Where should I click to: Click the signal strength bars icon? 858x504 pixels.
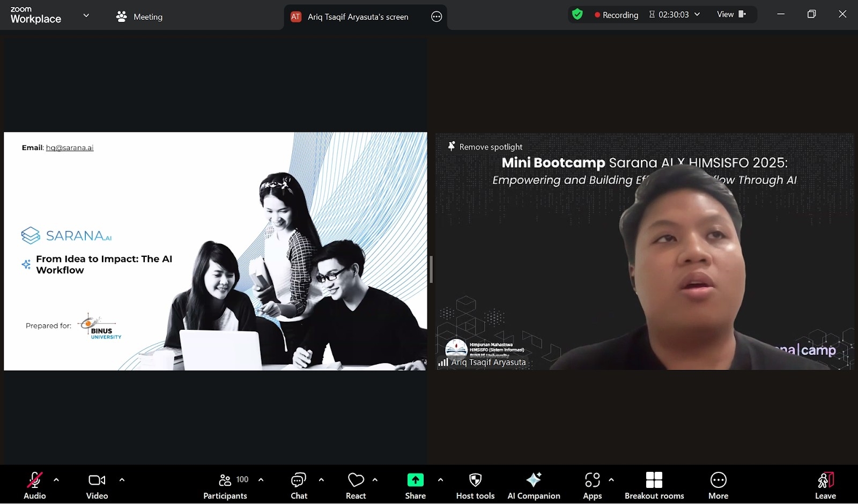pyautogui.click(x=443, y=362)
